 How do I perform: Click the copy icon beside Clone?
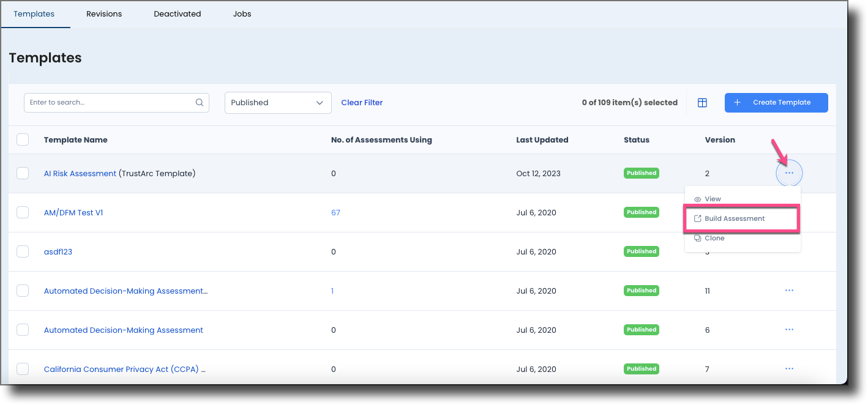(697, 238)
